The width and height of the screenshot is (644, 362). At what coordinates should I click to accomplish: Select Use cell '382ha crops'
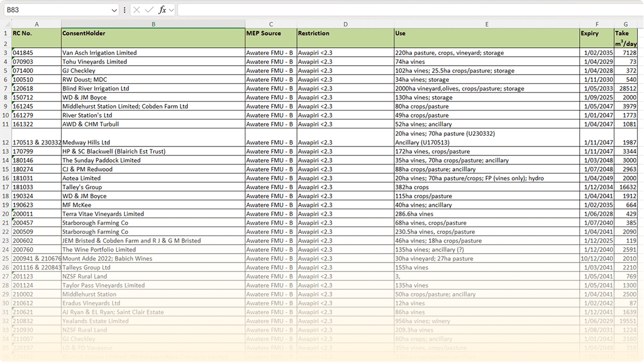(x=487, y=187)
